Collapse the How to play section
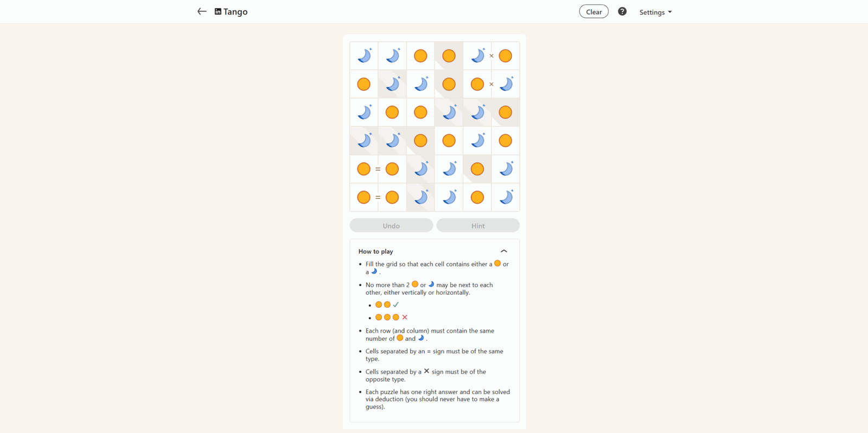Viewport: 868px width, 433px height. point(504,251)
